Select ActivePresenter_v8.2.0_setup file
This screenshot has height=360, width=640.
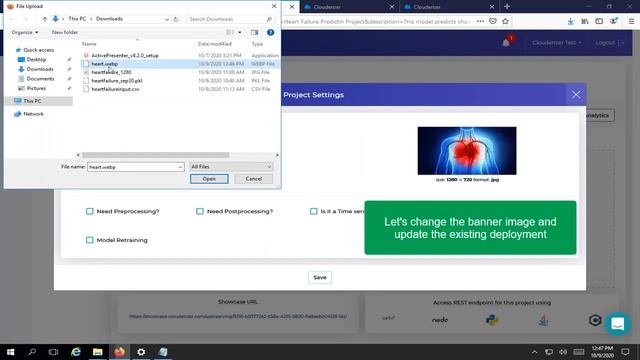[x=125, y=56]
